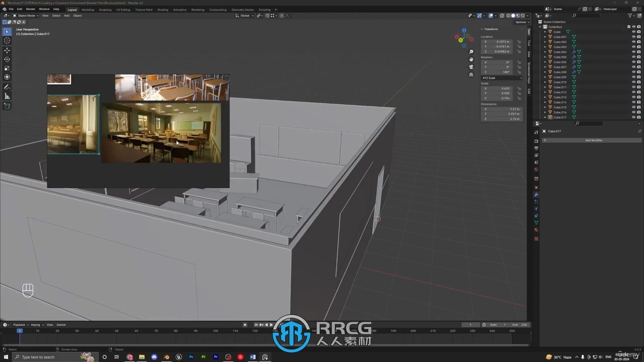Screen dimensions: 644x362
Task: Select the Move tool
Action: pos(7,50)
